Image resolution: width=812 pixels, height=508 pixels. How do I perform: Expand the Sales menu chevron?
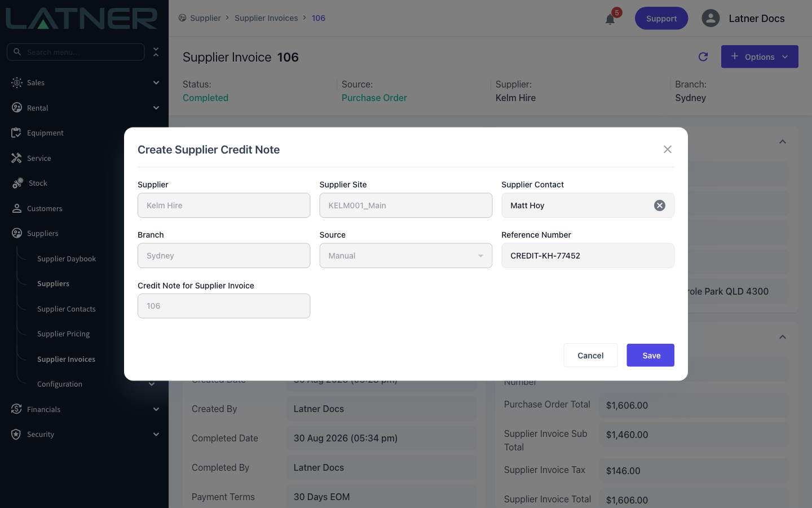(156, 82)
